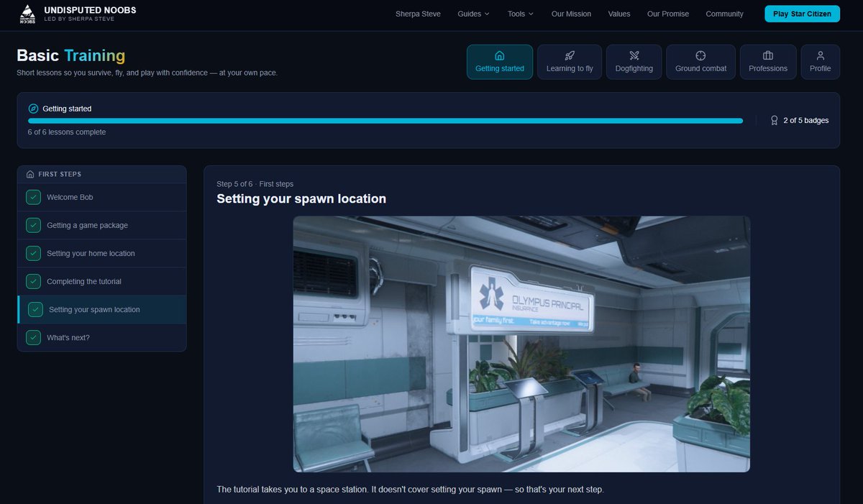Image resolution: width=863 pixels, height=504 pixels.
Task: Click the crosshair Ground combat icon
Action: [x=700, y=55]
